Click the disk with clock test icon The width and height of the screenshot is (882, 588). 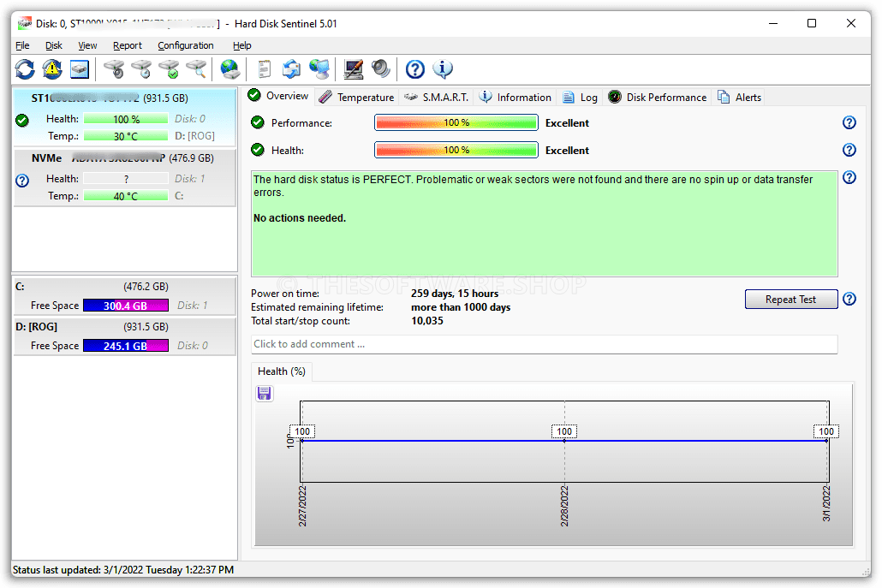[141, 69]
